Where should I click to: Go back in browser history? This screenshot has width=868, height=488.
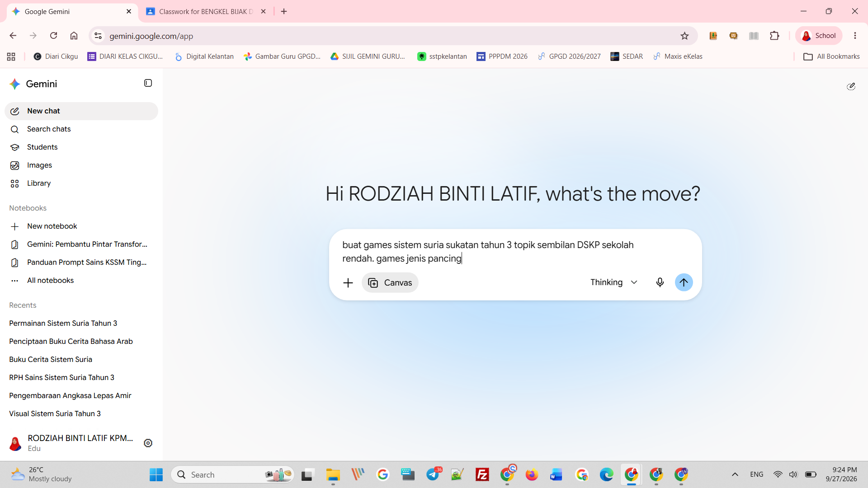click(13, 36)
